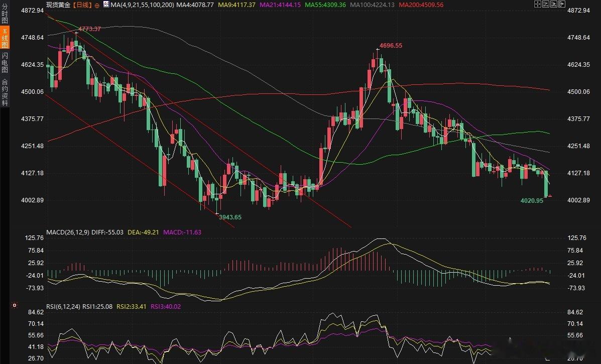
Task: Click the RSI(6,12,24) parameters label
Action: pyautogui.click(x=63, y=307)
